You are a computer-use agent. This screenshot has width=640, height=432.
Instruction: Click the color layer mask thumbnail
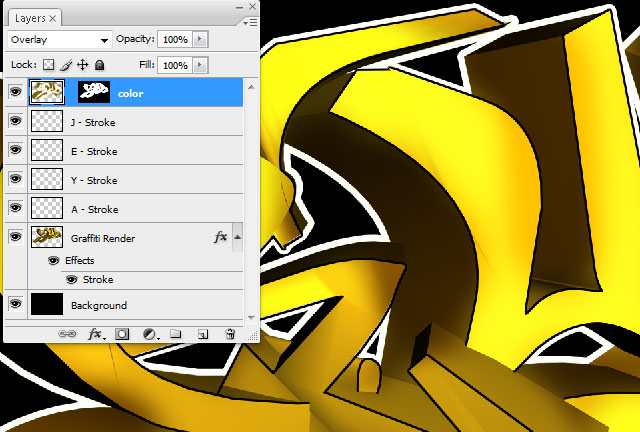coord(94,91)
